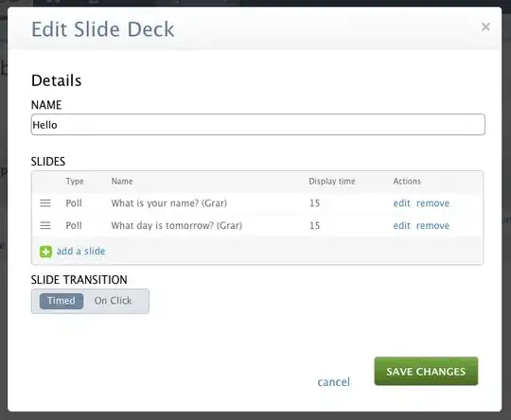
Task: Click the Display time column header
Action: pos(332,182)
